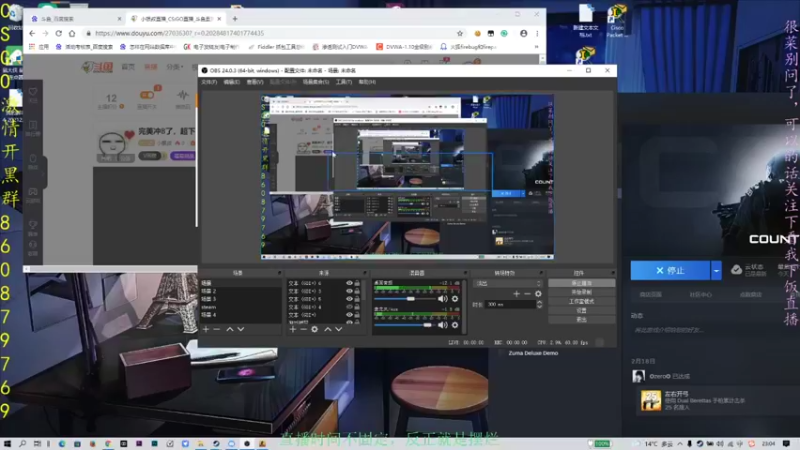Move selected scene down in OBS
This screenshot has height=450, width=800.
[x=241, y=330]
